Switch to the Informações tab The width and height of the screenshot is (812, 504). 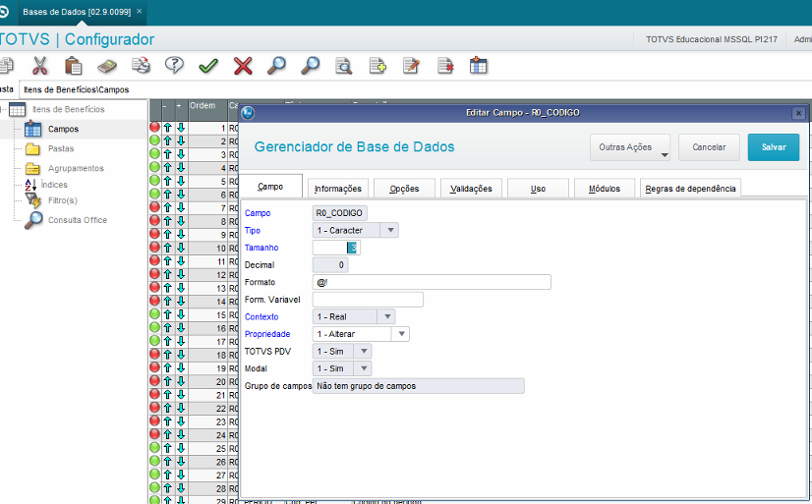[337, 189]
